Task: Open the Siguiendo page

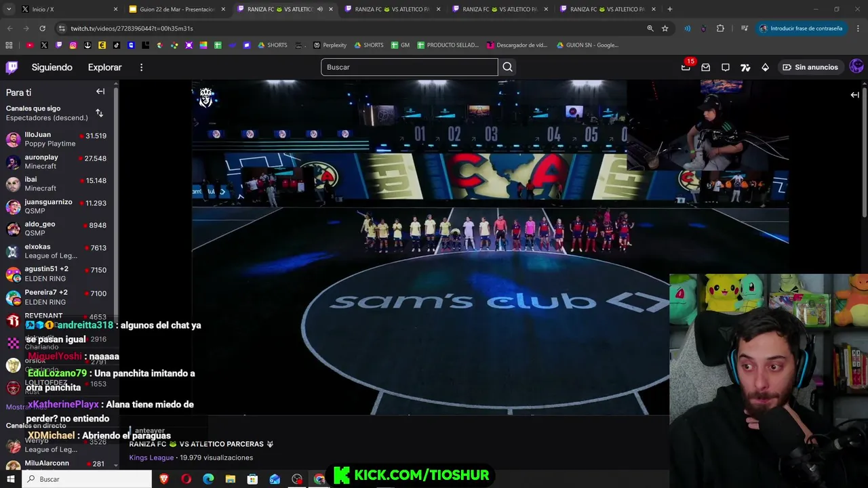Action: (x=52, y=67)
